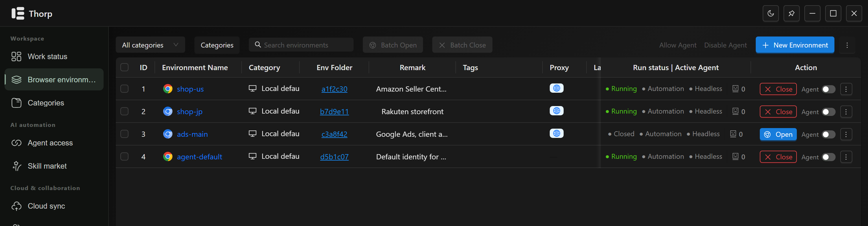Check the agent-default row checkbox
Screen dimensions: 868x226
point(124,156)
